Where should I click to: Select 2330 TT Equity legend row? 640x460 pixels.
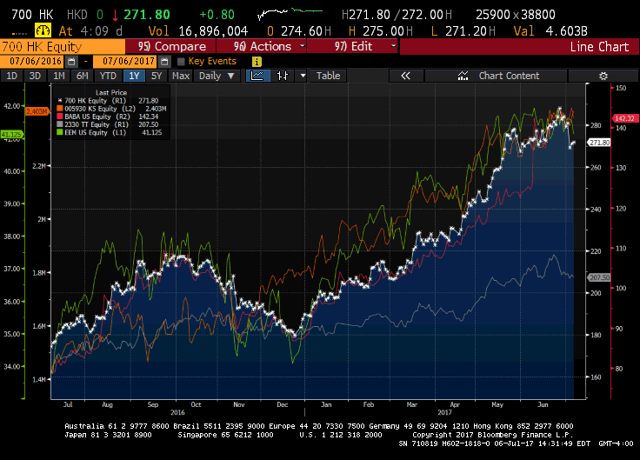click(x=108, y=124)
